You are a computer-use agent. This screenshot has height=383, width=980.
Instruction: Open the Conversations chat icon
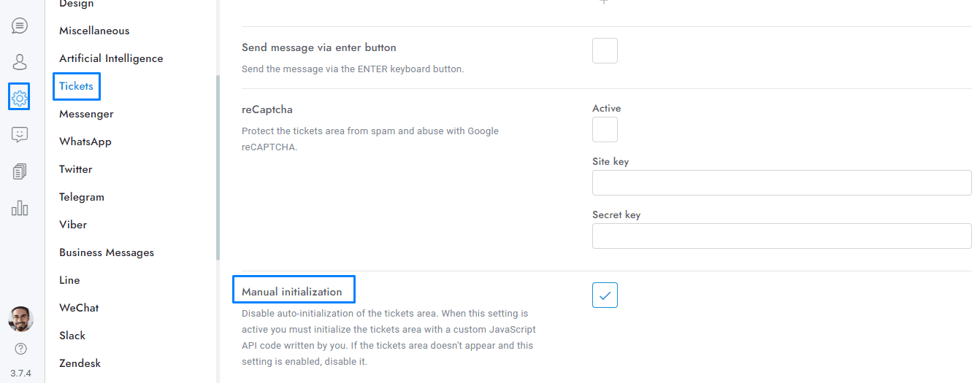(20, 26)
